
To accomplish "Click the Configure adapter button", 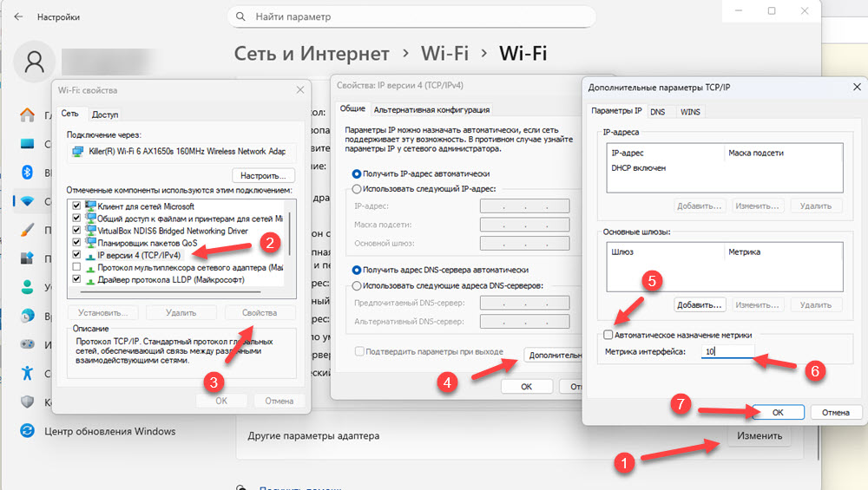I will (x=264, y=174).
